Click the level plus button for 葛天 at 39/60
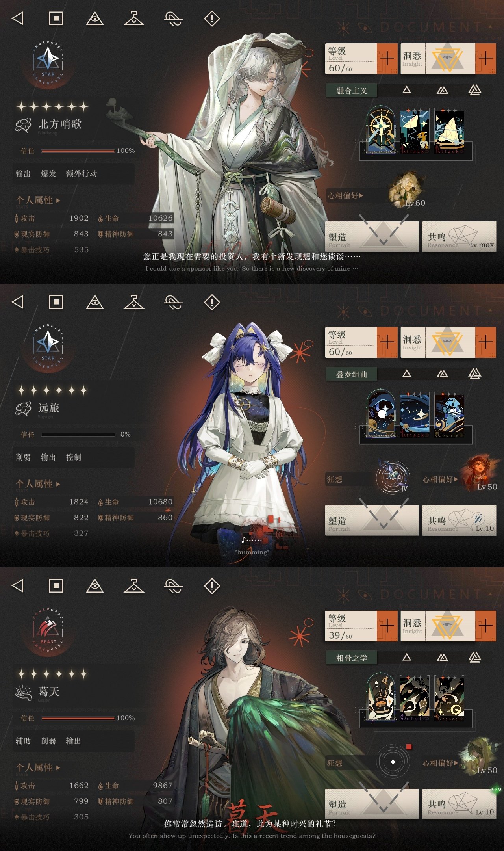The image size is (504, 851). pyautogui.click(x=387, y=625)
